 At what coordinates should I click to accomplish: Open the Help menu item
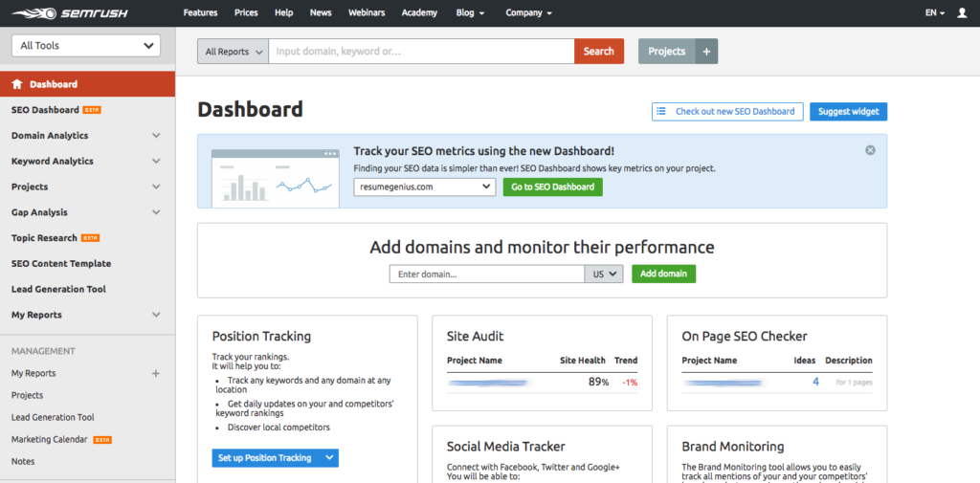coord(283,12)
